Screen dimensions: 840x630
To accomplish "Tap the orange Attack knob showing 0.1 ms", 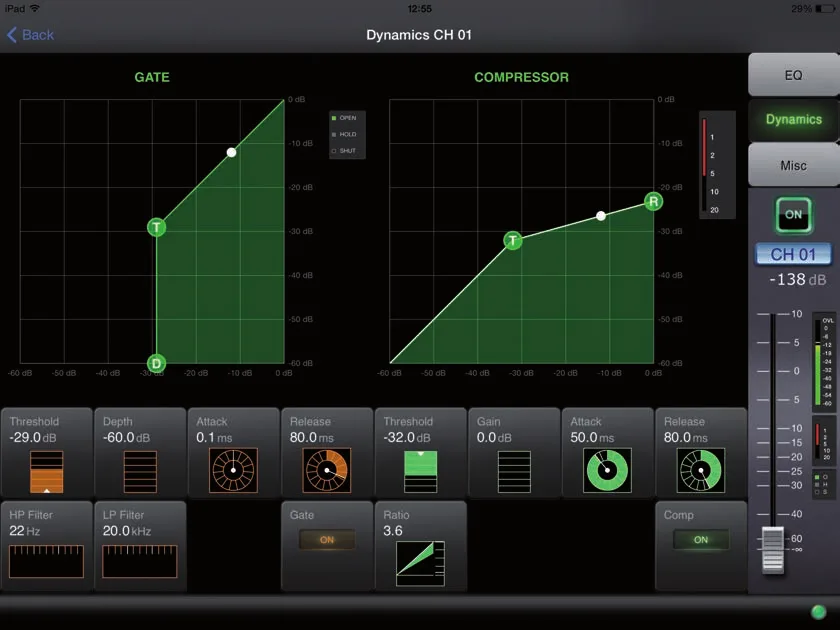I will tap(233, 470).
